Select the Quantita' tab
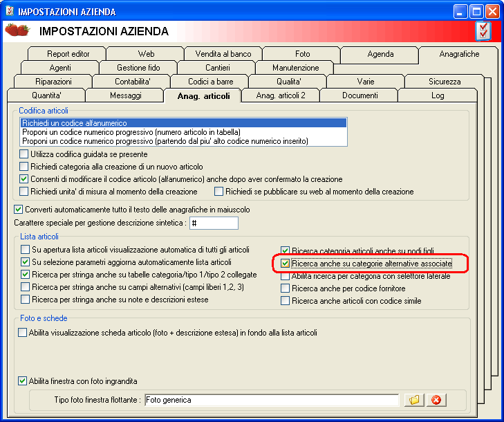The height and width of the screenshot is (422, 504). click(x=46, y=95)
